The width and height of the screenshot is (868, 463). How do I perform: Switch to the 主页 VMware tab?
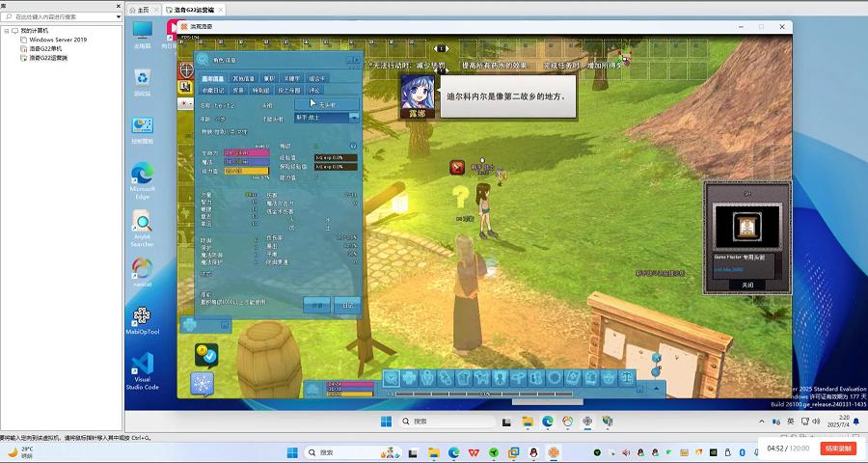point(144,10)
